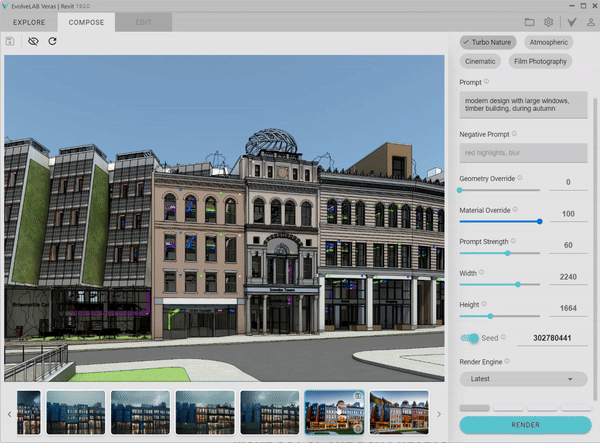Select the third render slot bar
600x443 pixels.
pyautogui.click(x=542, y=408)
